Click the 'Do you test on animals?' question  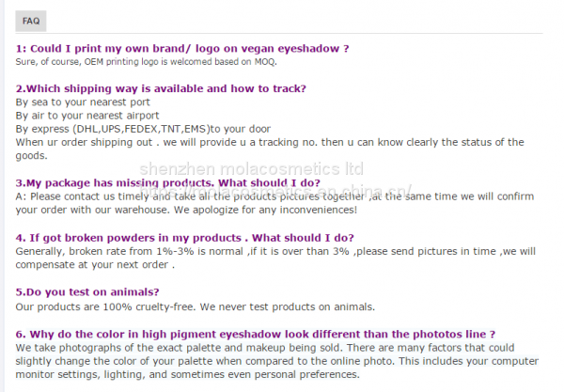87,292
